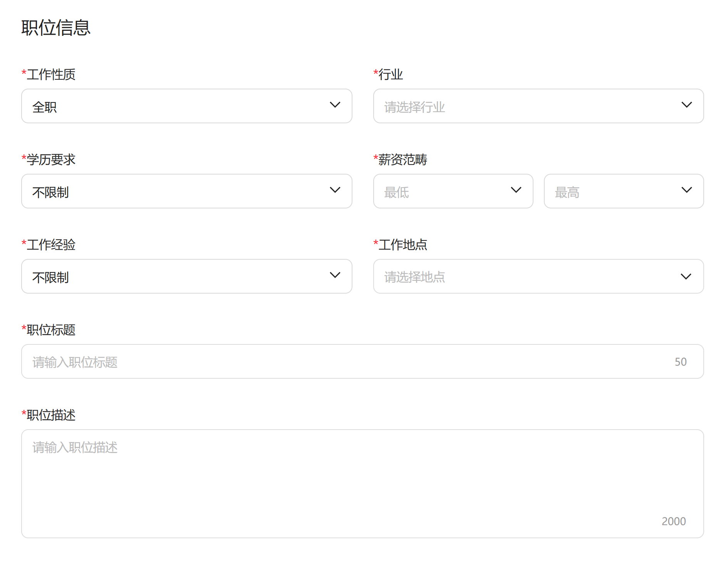The height and width of the screenshot is (571, 728).
Task: Click the 职位描述 field label
Action: coord(51,415)
